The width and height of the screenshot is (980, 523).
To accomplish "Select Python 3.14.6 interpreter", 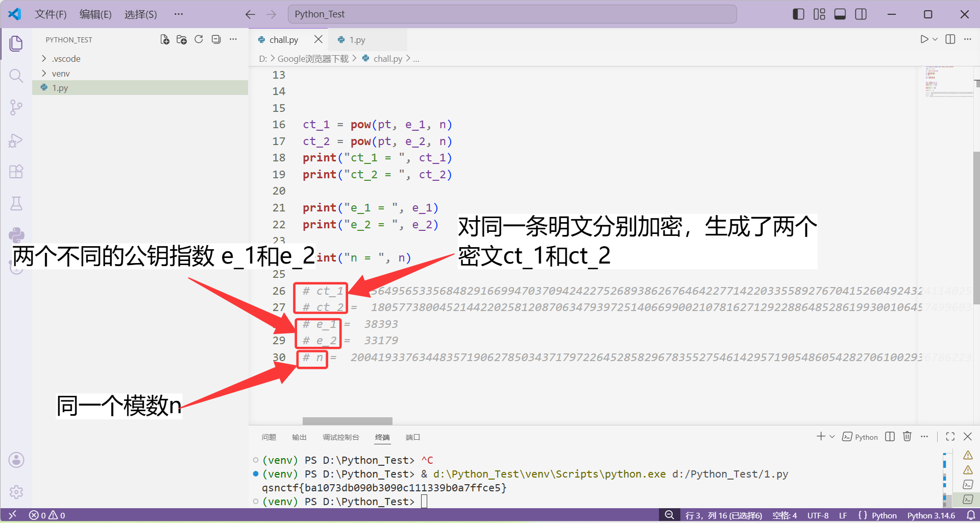I will coord(931,515).
